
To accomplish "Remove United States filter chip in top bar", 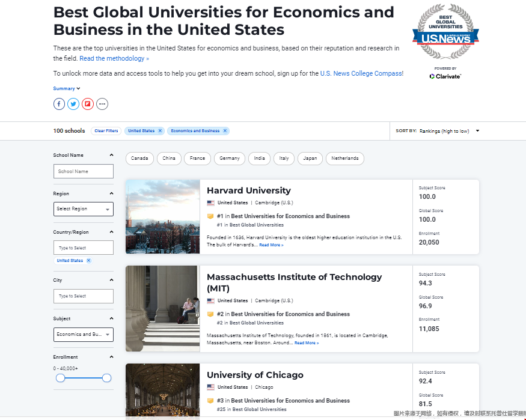I will (160, 131).
